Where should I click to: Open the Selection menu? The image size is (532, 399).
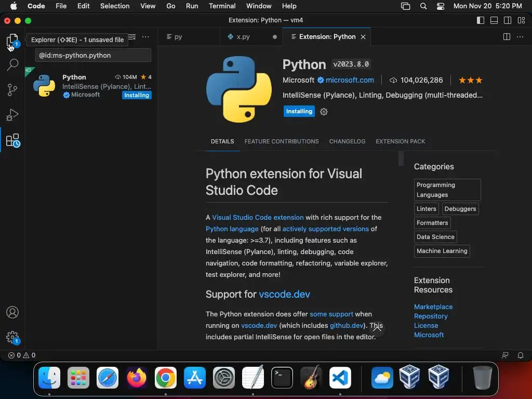[x=115, y=6]
